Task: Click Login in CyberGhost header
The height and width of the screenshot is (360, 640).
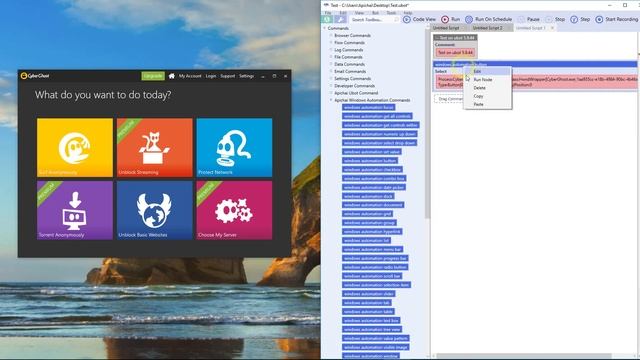Action: 211,76
